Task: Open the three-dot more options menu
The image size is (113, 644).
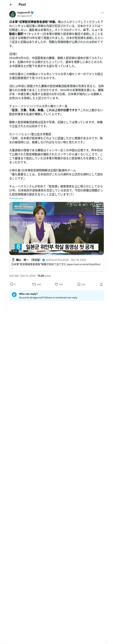Action: click(102, 13)
